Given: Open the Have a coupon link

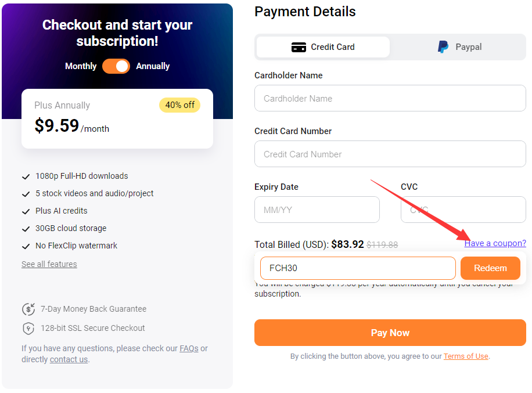Looking at the screenshot, I should tap(495, 243).
